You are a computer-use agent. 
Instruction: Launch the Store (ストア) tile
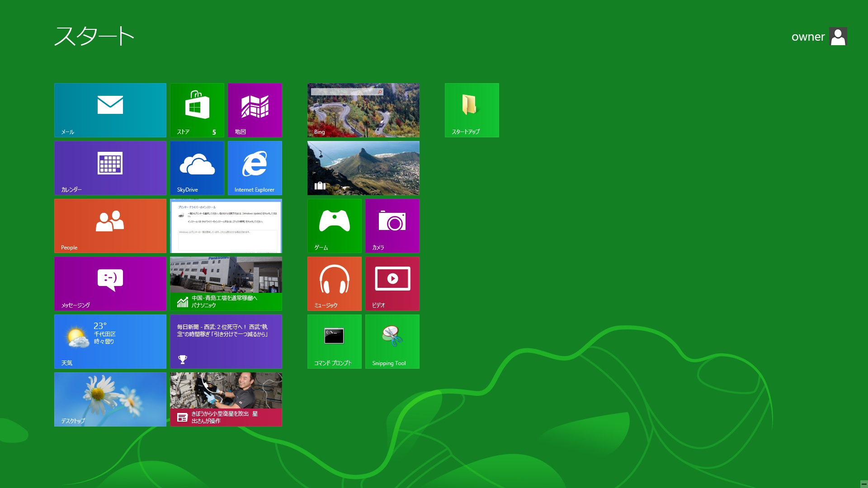(197, 110)
